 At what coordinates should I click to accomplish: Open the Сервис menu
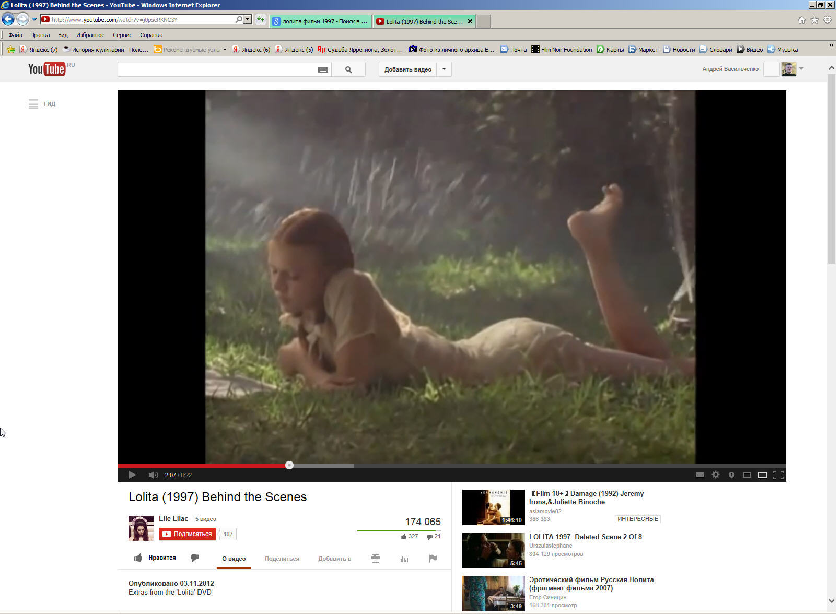[123, 35]
